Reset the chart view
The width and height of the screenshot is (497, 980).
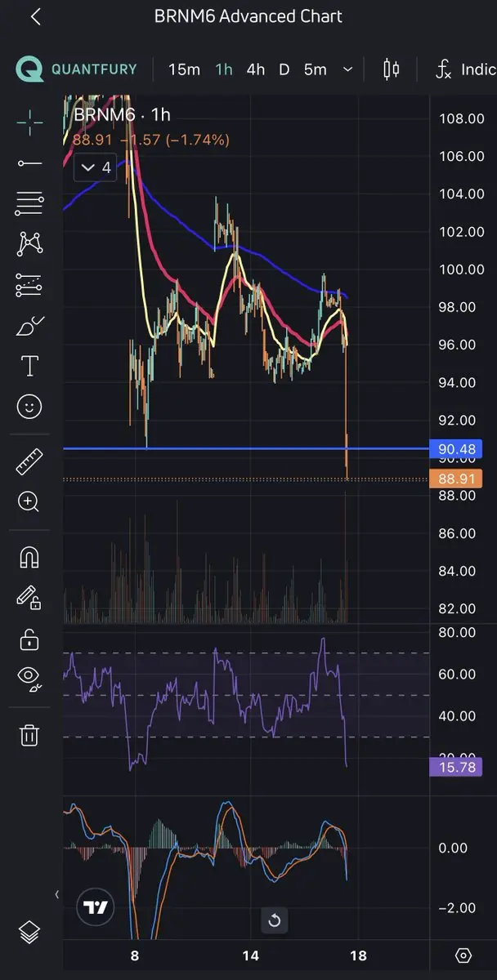pyautogui.click(x=275, y=921)
